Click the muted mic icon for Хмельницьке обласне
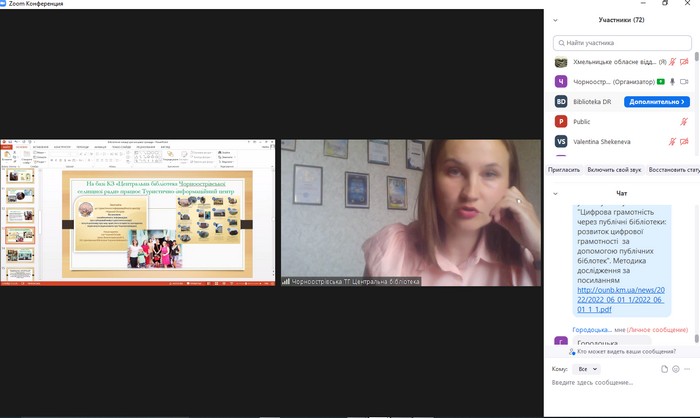Screen dimensions: 700x418 (x=672, y=62)
